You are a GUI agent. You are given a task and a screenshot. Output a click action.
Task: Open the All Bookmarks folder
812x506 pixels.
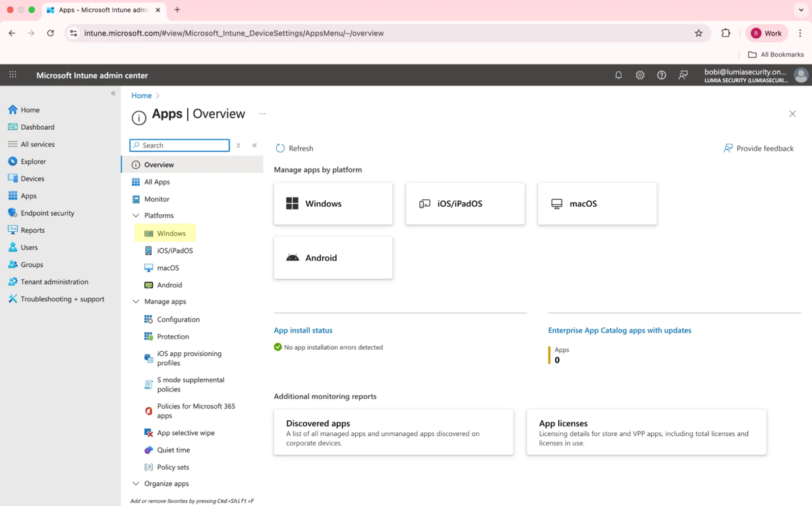(776, 55)
